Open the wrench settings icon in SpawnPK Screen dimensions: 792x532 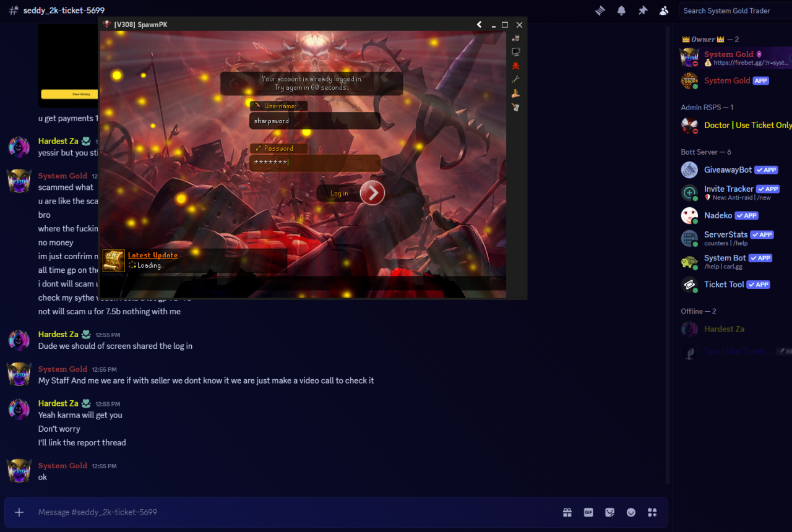click(x=515, y=79)
